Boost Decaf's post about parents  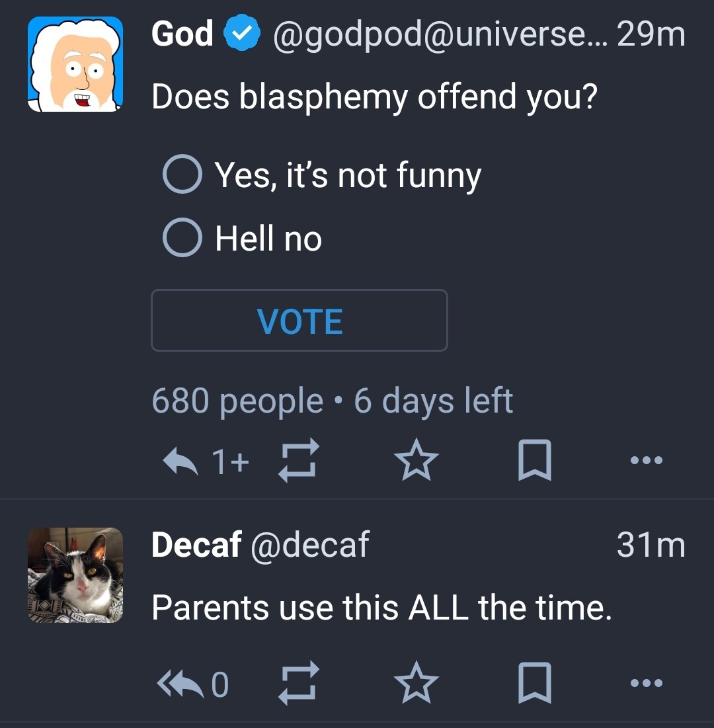pyautogui.click(x=299, y=684)
